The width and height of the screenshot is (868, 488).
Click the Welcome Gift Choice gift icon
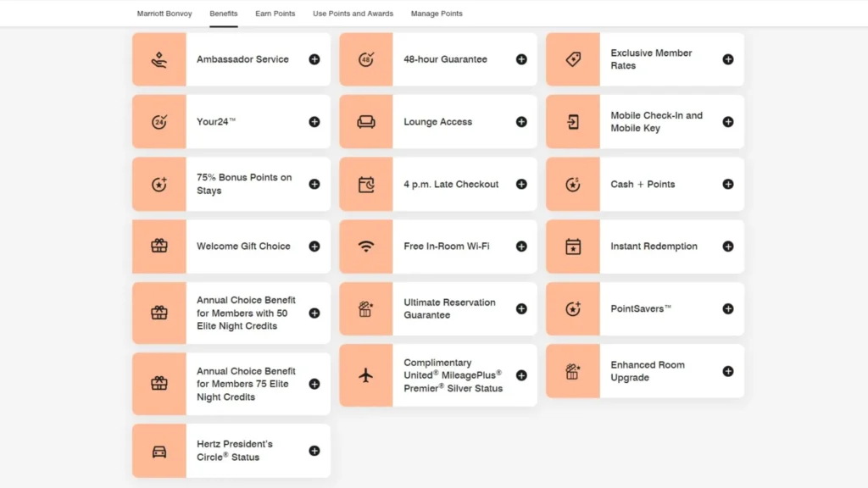[x=159, y=247]
